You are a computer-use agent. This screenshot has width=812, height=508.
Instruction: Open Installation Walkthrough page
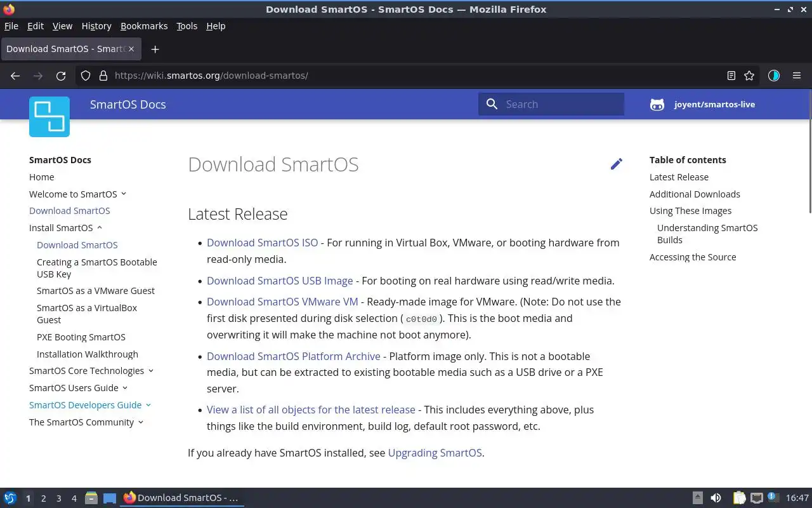coord(88,354)
